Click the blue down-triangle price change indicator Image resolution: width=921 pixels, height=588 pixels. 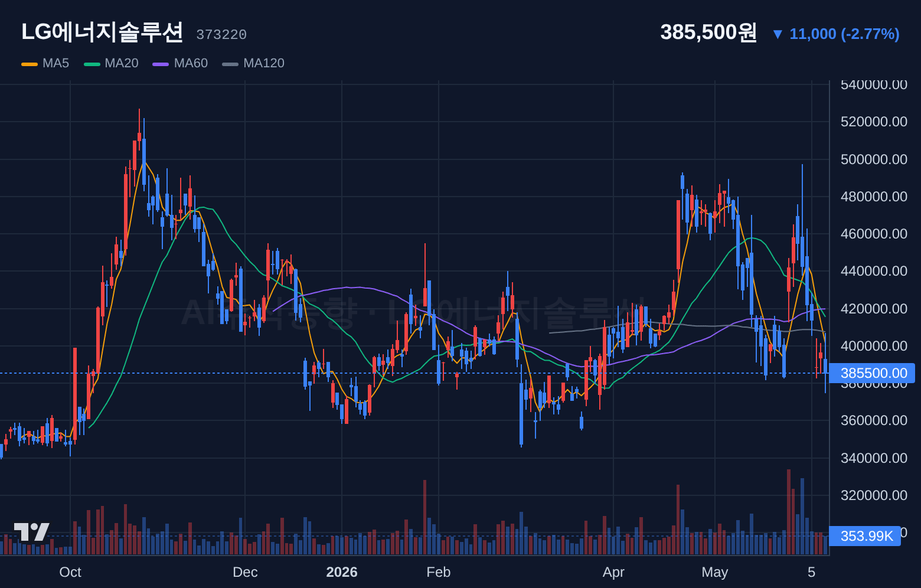(778, 34)
